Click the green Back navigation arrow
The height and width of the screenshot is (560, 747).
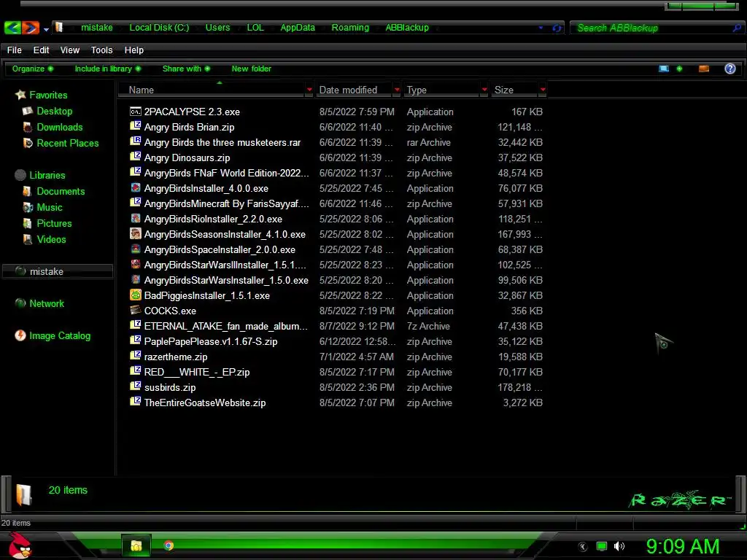tap(13, 28)
